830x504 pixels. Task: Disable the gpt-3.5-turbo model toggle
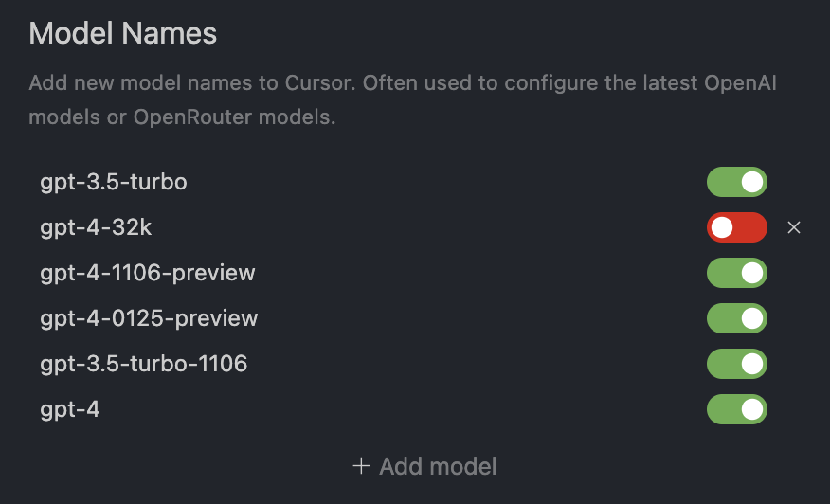coord(736,182)
